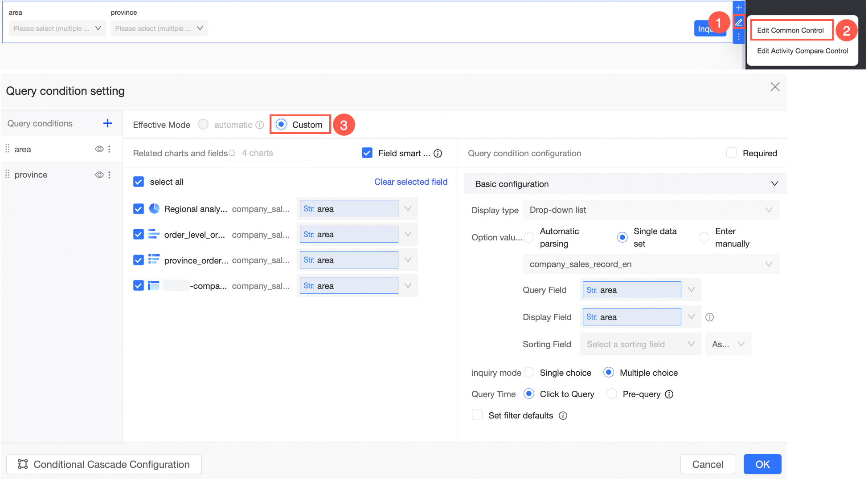Choose Edit Common Control menu entry
This screenshot has height=479, width=868.
tap(790, 30)
